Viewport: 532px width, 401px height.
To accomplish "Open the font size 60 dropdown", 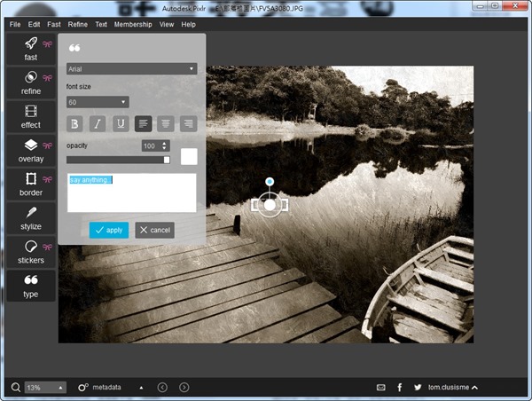I will (98, 102).
